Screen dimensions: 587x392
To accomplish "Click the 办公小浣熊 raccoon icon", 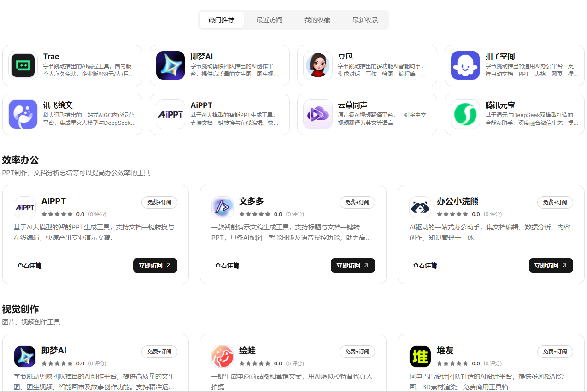I will (420, 207).
